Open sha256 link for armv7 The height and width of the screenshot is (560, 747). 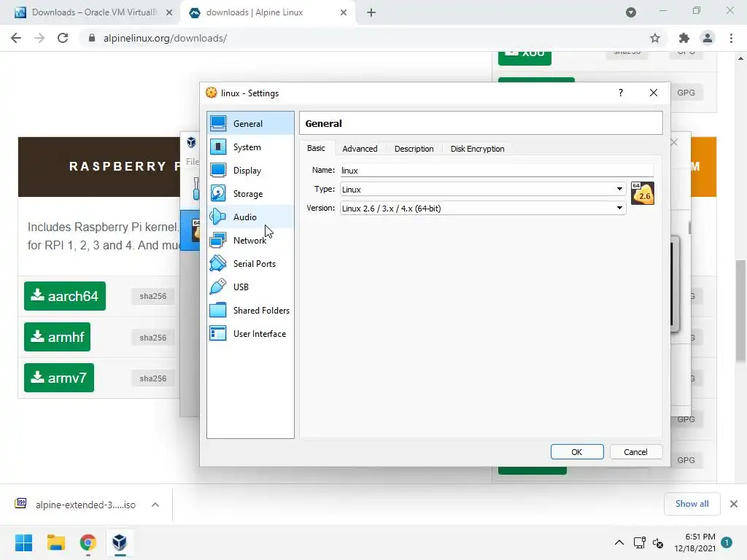153,378
